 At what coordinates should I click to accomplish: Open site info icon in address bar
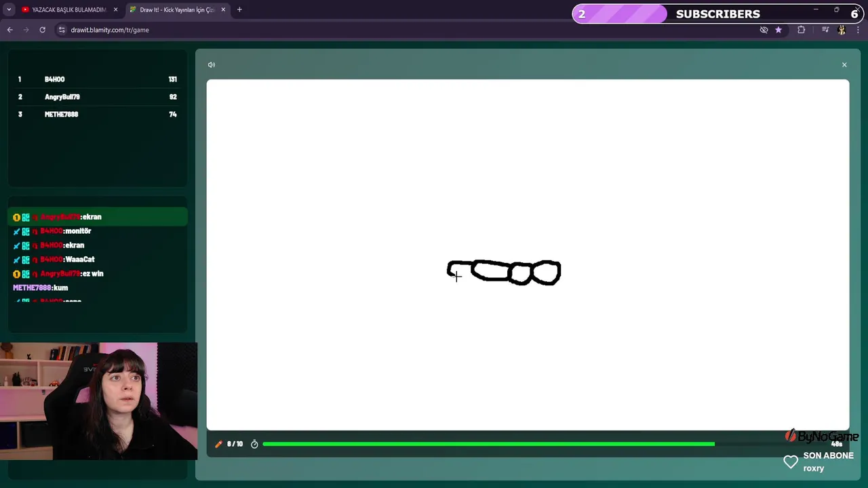[62, 30]
